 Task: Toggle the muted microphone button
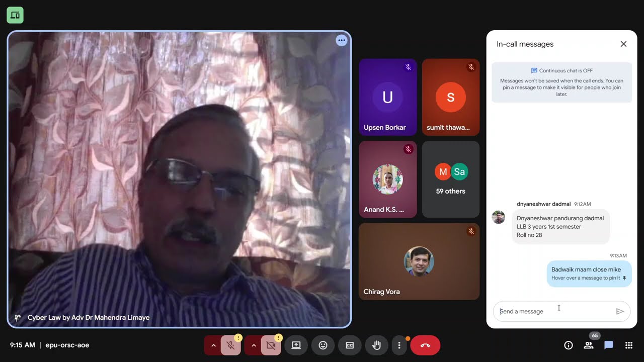pyautogui.click(x=230, y=345)
